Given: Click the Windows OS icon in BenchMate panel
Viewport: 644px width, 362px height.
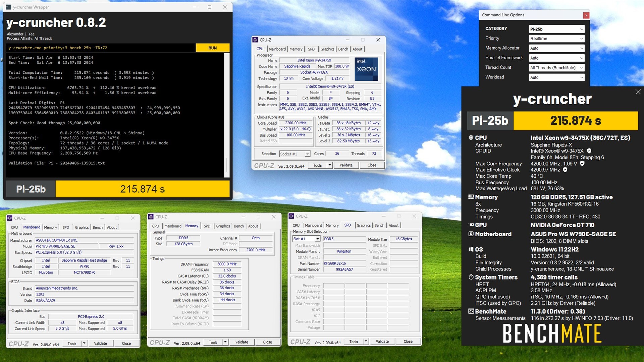Looking at the screenshot, I should pyautogui.click(x=471, y=249).
